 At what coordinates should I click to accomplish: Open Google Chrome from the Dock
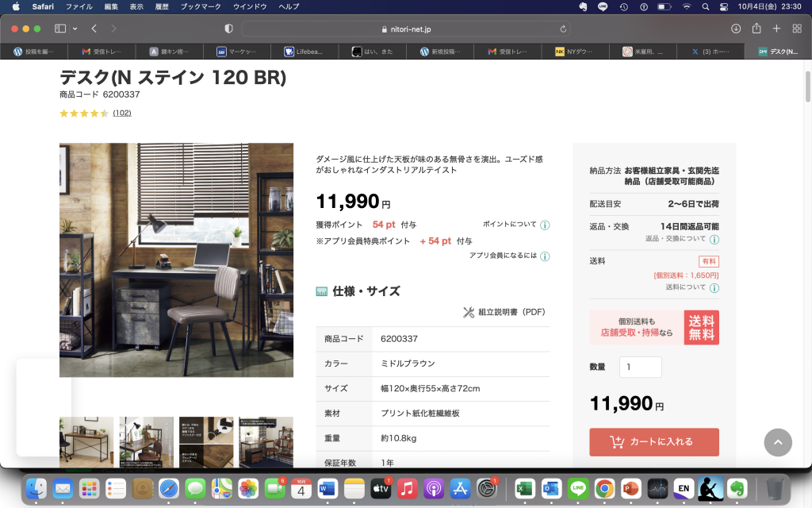pos(605,490)
